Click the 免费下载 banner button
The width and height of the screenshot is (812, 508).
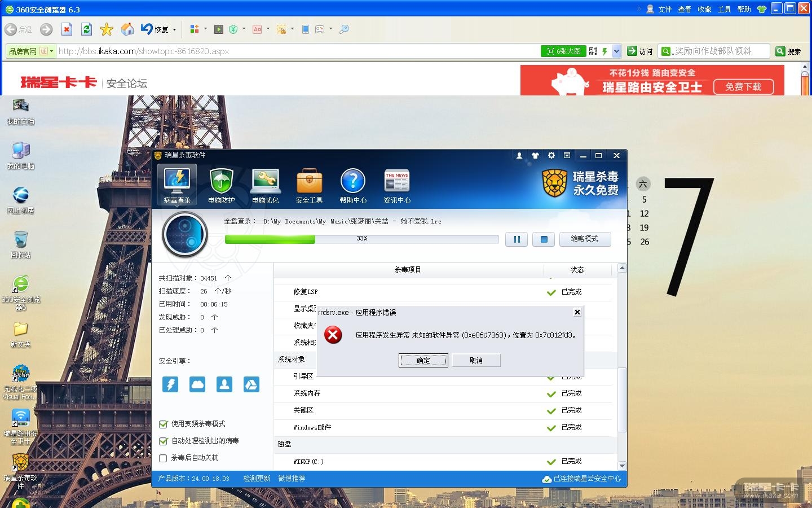click(x=743, y=87)
